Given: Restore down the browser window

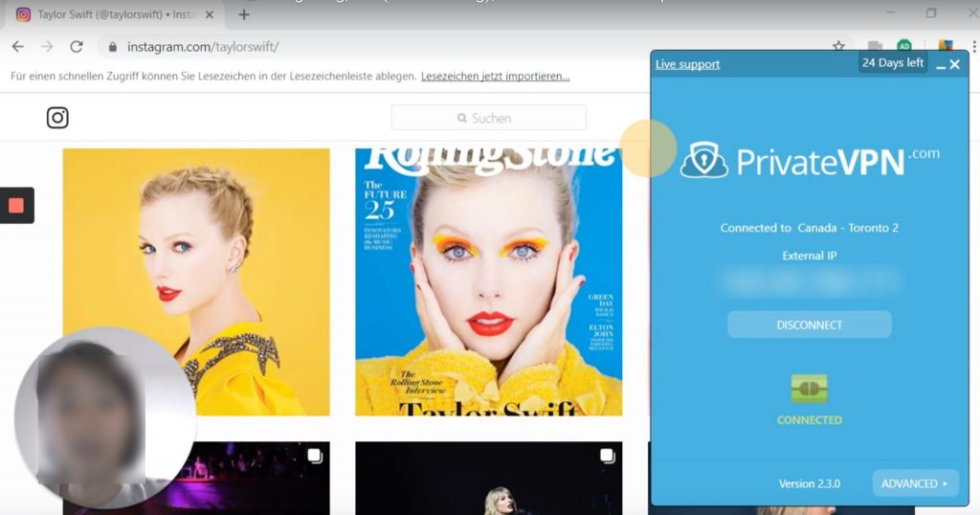Looking at the screenshot, I should [x=931, y=13].
